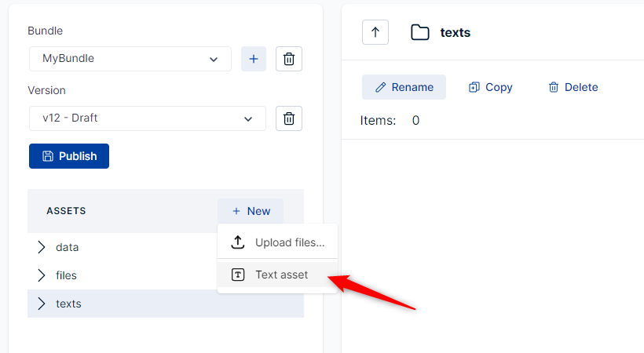The image size is (644, 353).
Task: Click Delete in the folder toolbar
Action: pos(573,87)
